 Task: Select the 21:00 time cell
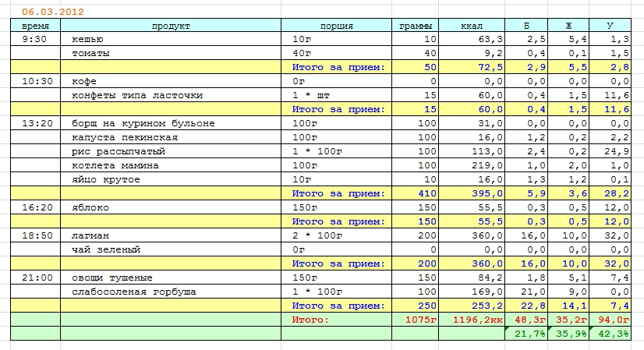35,278
